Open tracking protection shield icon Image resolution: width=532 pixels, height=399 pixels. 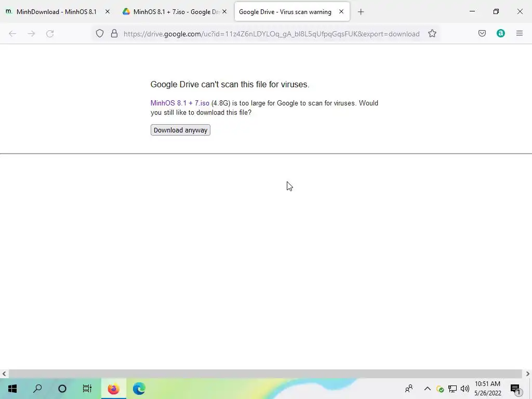pyautogui.click(x=99, y=34)
